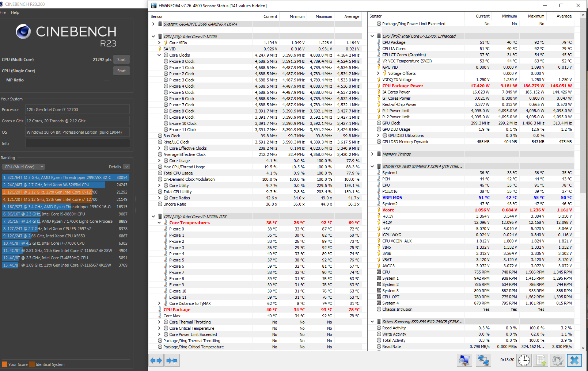Expand Core Distance to TjMAX
The width and height of the screenshot is (588, 371).
[x=159, y=303]
